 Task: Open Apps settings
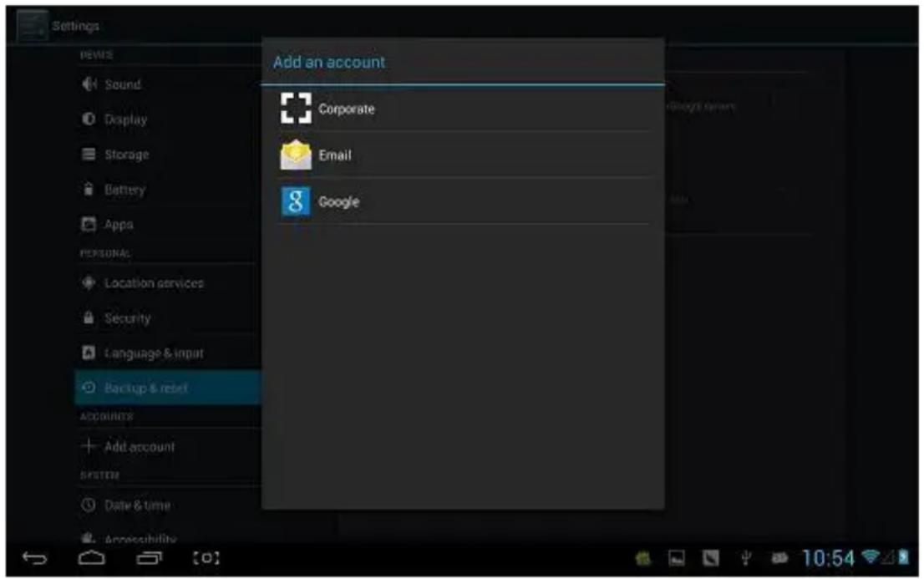(168, 225)
